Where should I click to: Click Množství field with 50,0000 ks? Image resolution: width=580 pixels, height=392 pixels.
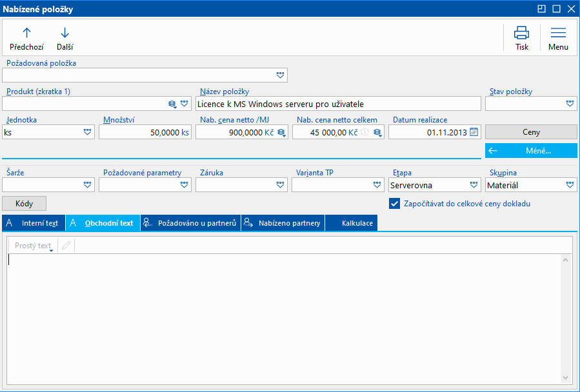pyautogui.click(x=145, y=132)
